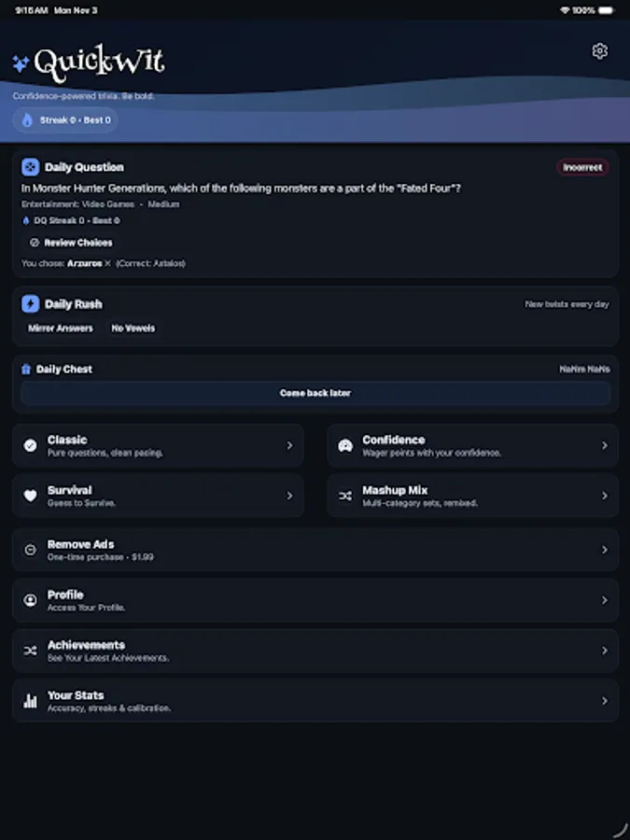This screenshot has width=630, height=840.
Task: Click the Review Choices button
Action: tap(71, 243)
